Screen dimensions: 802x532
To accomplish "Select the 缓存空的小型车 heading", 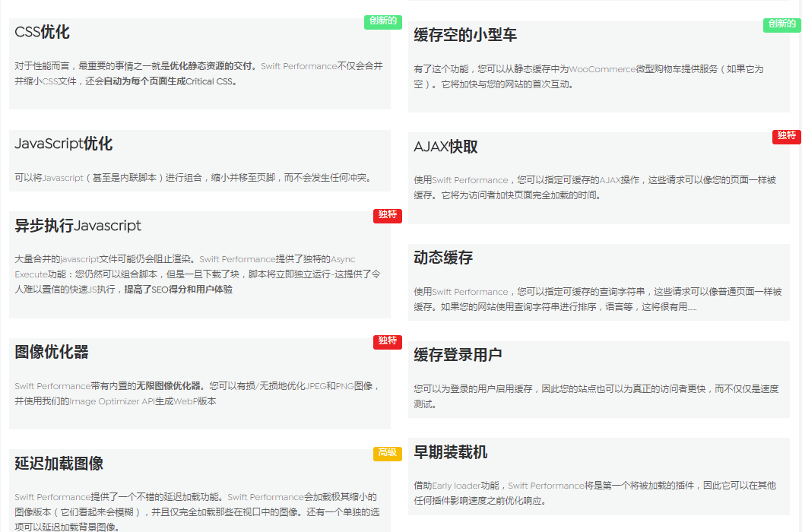I will point(465,36).
